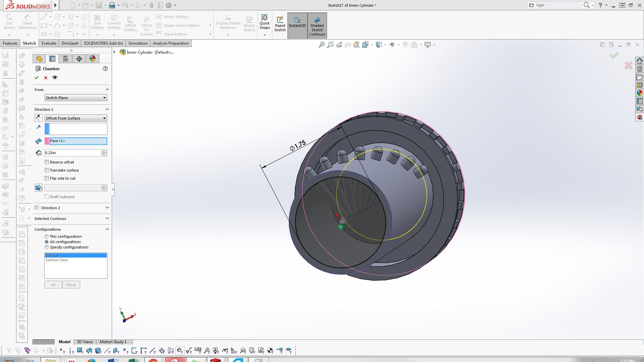Screen dimensions: 644x362
Task: Toggle detailed preview eye icon
Action: [x=55, y=78]
